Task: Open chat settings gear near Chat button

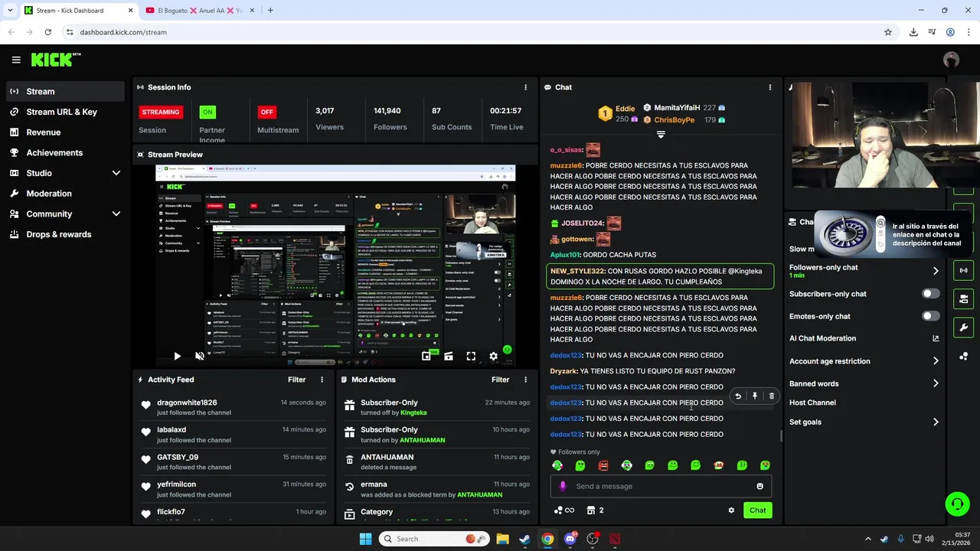Action: tap(731, 510)
